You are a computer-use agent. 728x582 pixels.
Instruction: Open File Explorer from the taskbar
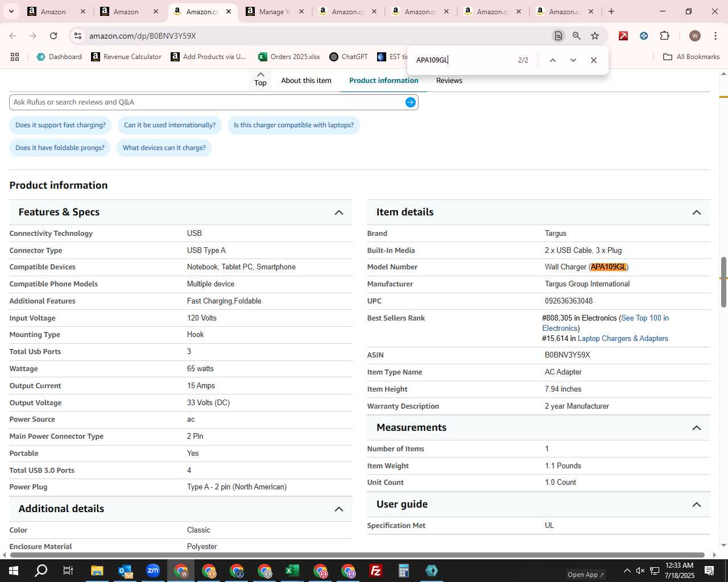coord(97,571)
